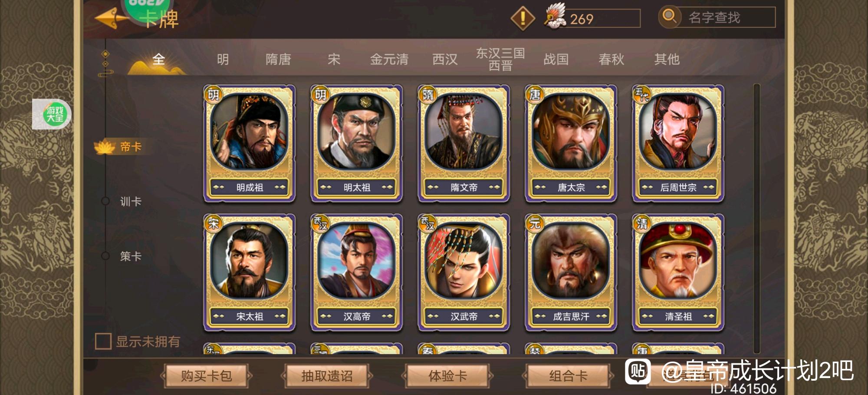Switch to the 隋唐 dynasty tab
The height and width of the screenshot is (395, 868).
278,59
